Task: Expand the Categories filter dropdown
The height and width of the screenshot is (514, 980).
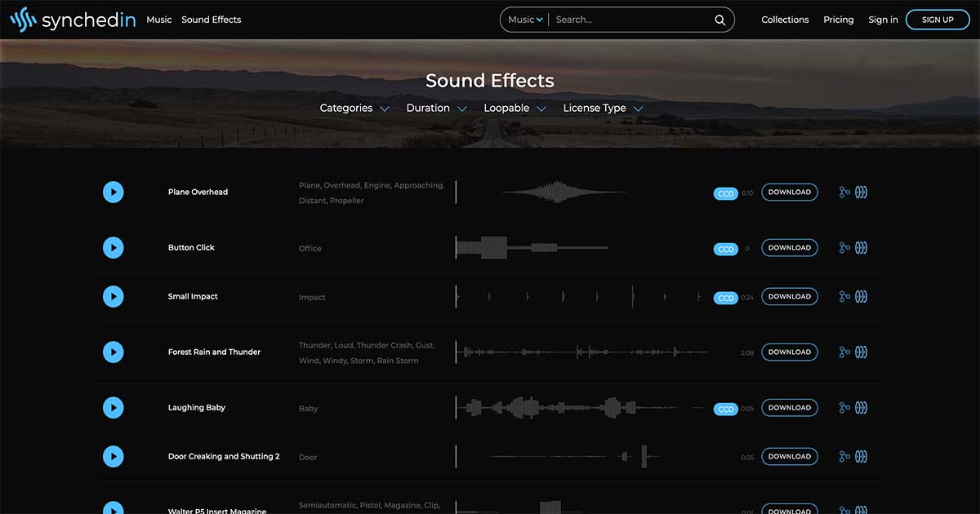Action: (354, 109)
